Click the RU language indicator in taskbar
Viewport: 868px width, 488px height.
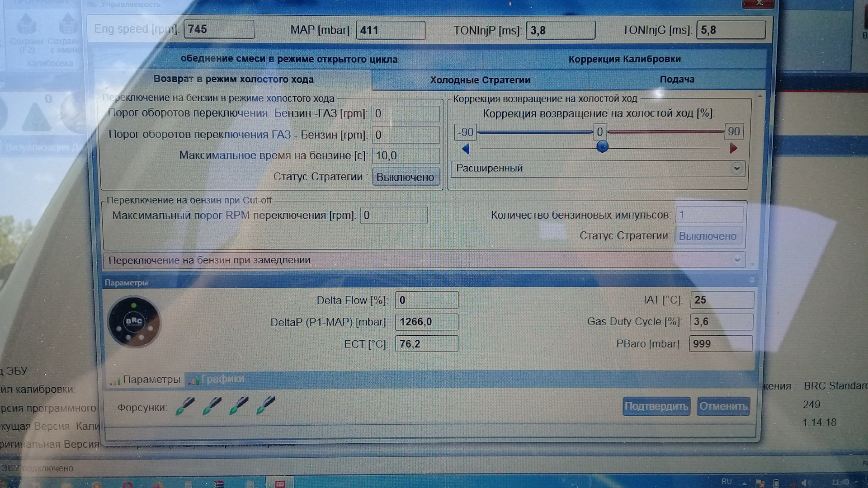click(x=726, y=482)
